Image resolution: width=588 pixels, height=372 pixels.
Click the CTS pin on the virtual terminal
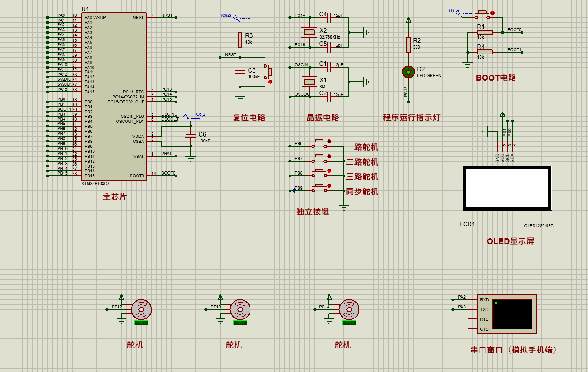pos(472,329)
